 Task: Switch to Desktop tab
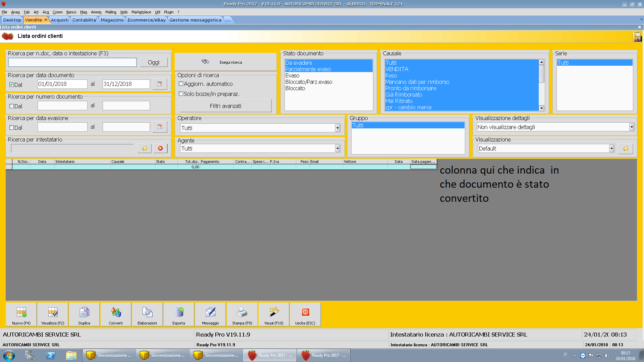click(x=12, y=20)
